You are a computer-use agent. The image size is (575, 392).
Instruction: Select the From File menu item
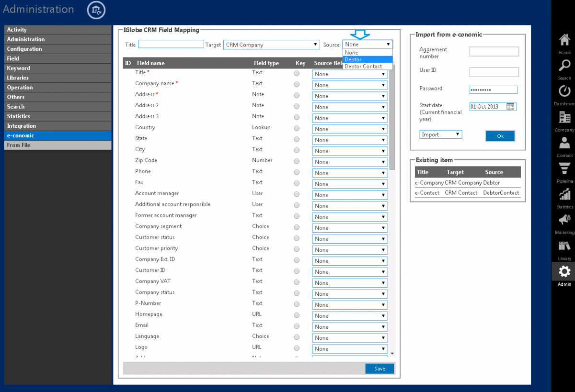click(58, 145)
